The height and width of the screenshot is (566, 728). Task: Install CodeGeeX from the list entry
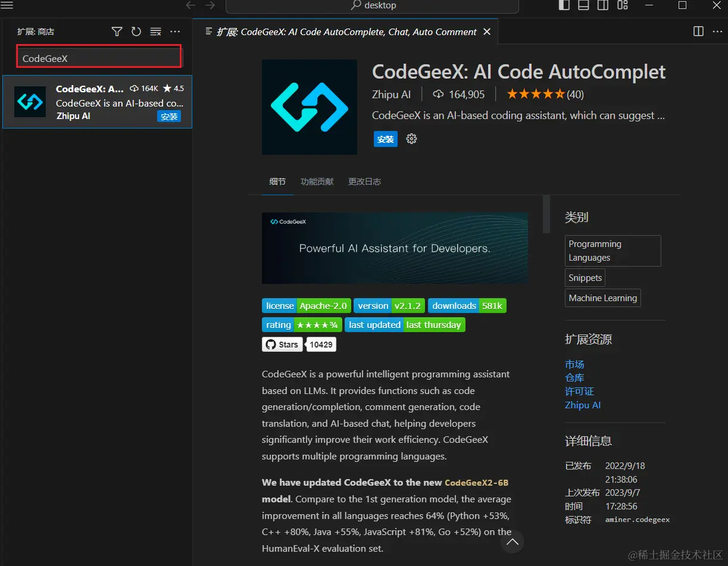pyautogui.click(x=169, y=117)
